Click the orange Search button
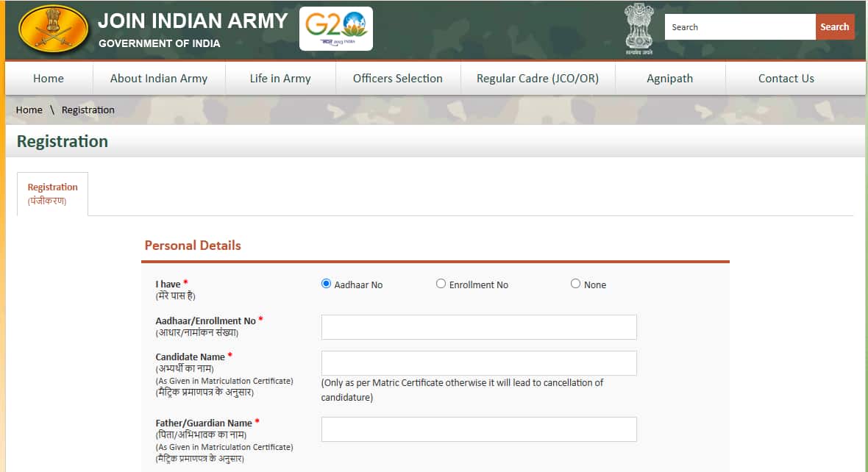This screenshot has height=472, width=868. click(835, 26)
